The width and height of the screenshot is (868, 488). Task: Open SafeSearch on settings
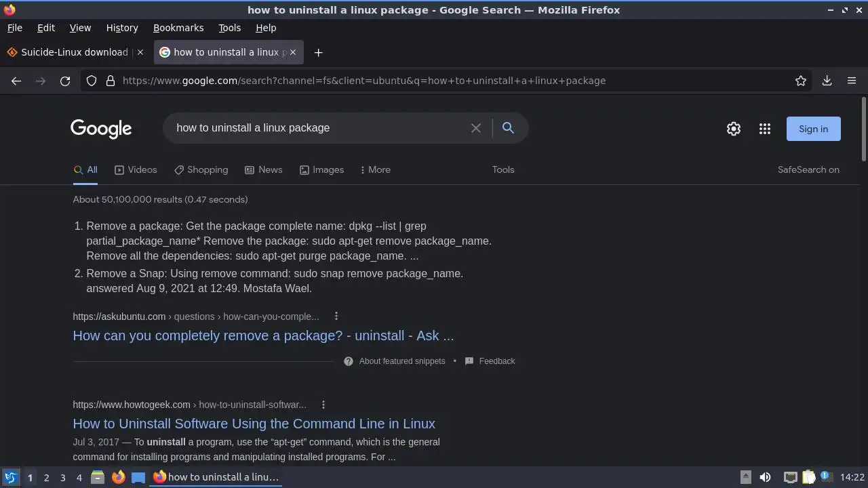tap(808, 170)
